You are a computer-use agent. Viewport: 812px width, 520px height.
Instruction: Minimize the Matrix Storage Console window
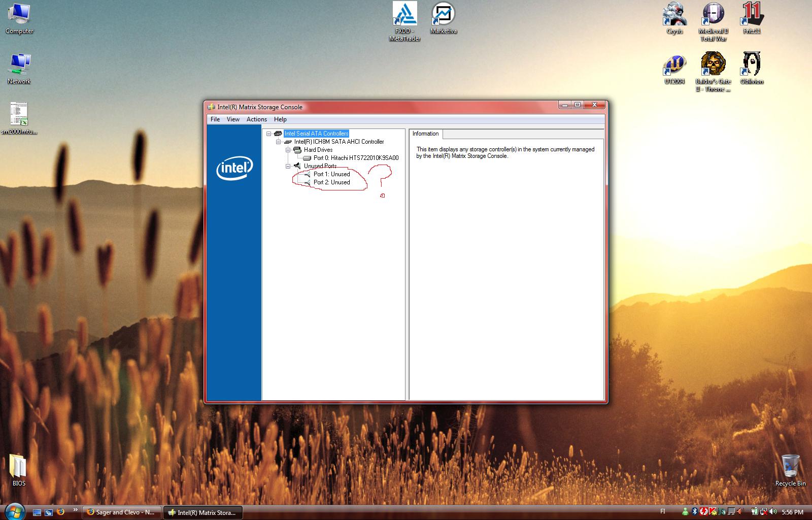tap(565, 105)
